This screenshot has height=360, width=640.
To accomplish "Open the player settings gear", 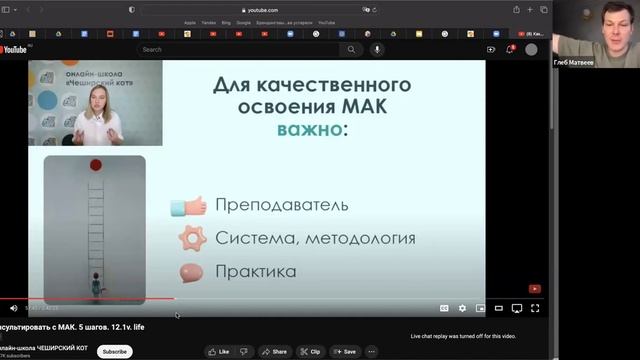I will point(462,308).
